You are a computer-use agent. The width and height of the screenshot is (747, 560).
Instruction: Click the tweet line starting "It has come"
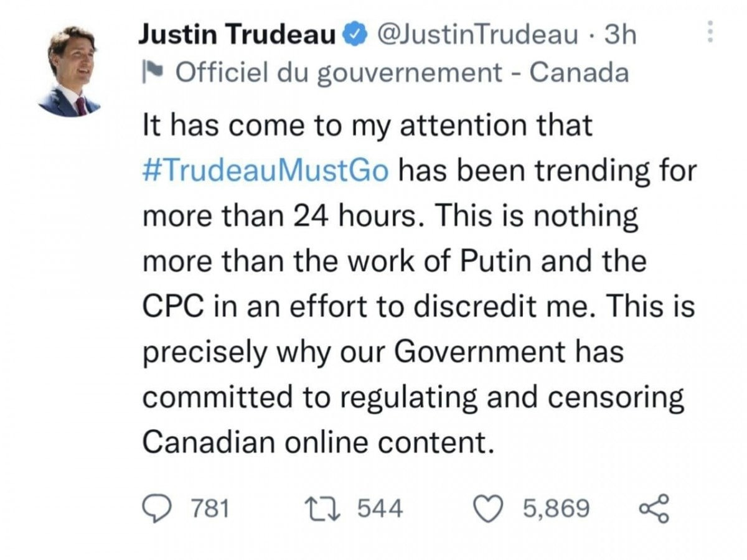pos(367,126)
